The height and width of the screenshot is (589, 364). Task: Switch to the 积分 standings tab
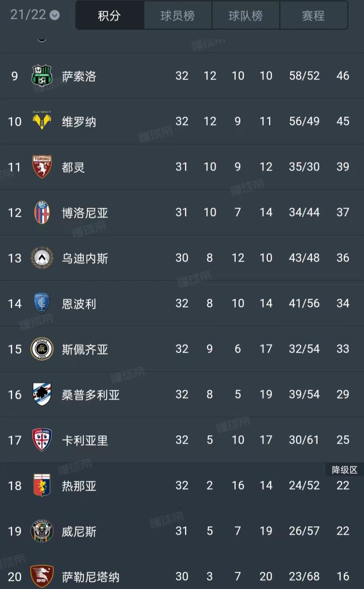(x=109, y=16)
